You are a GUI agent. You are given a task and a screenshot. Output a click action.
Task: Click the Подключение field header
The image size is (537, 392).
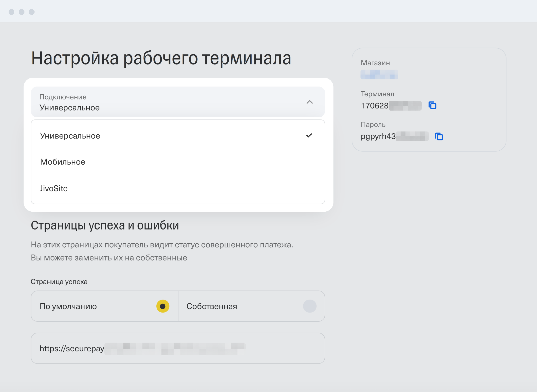click(x=166, y=102)
